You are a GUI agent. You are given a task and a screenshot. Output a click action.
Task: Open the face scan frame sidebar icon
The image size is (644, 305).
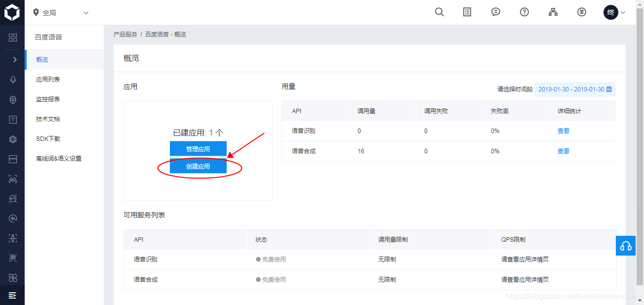tap(13, 238)
